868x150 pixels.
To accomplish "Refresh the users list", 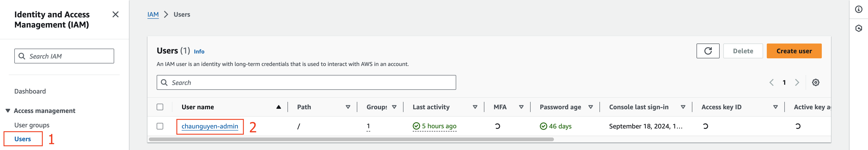I will 708,51.
